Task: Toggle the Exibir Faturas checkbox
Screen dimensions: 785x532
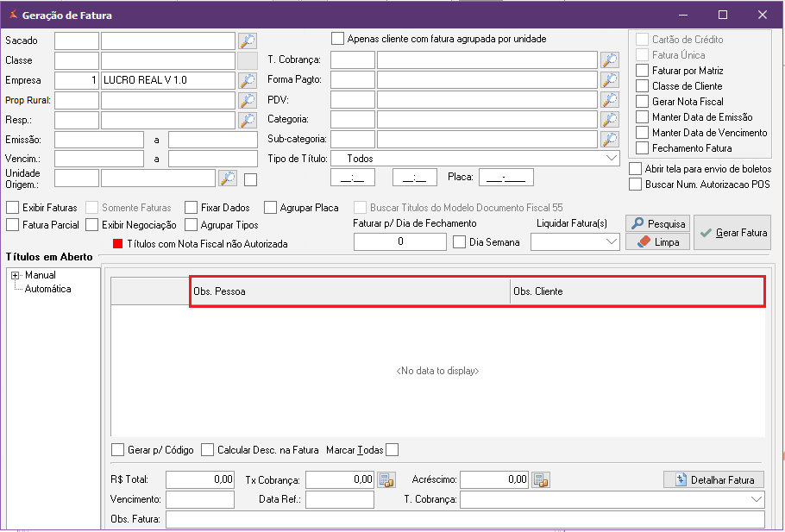Action: click(x=13, y=208)
